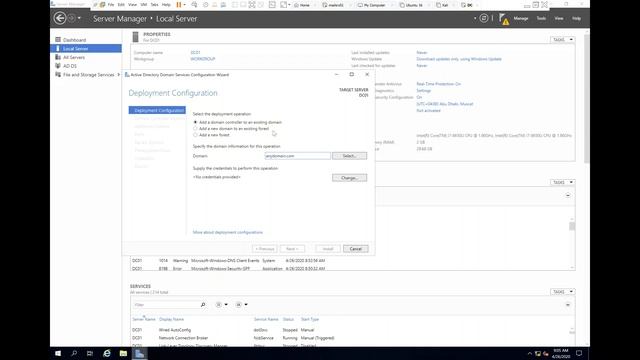Image resolution: width=640 pixels, height=360 pixels.
Task: Open the navigation history dropdown arrow
Action: (79, 18)
